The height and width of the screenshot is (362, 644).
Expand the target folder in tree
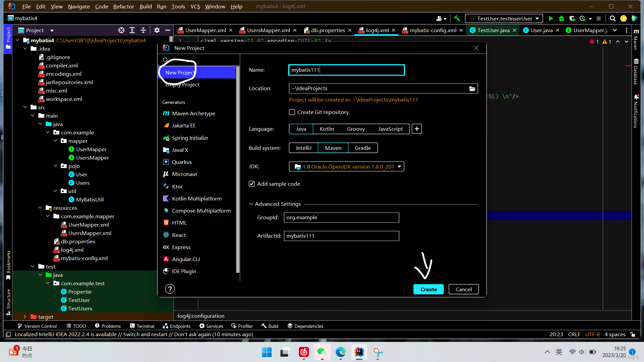[x=25, y=317]
